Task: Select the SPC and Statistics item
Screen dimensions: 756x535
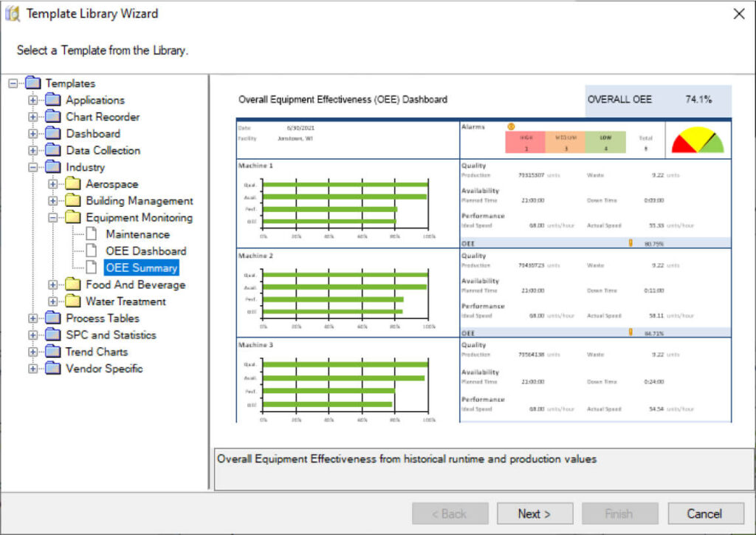Action: click(111, 335)
